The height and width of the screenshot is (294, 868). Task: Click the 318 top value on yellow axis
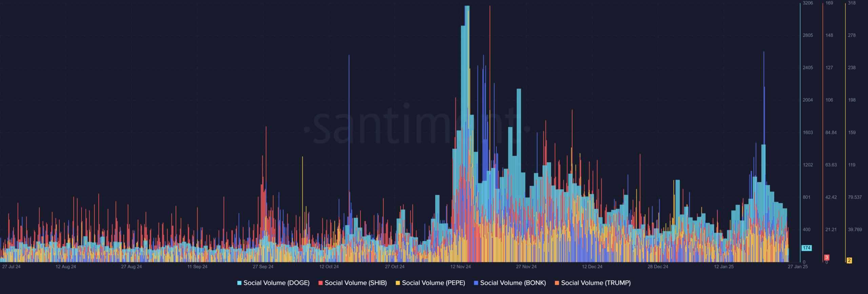852,3
